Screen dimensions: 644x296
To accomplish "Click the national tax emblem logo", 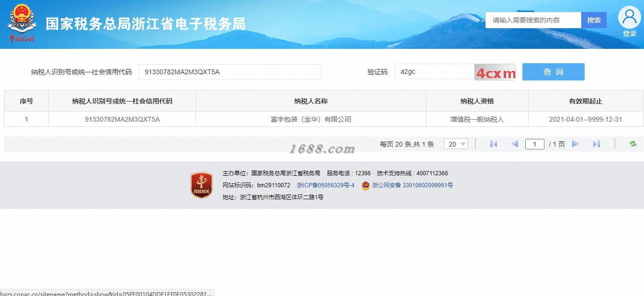I will coord(22,23).
